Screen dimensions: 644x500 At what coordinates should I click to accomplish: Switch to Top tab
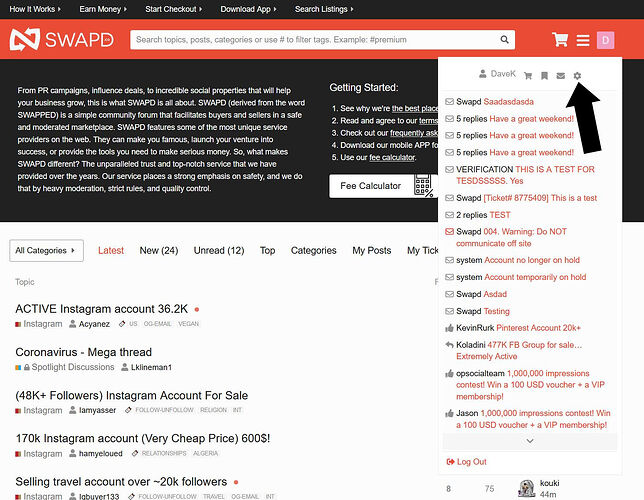267,251
